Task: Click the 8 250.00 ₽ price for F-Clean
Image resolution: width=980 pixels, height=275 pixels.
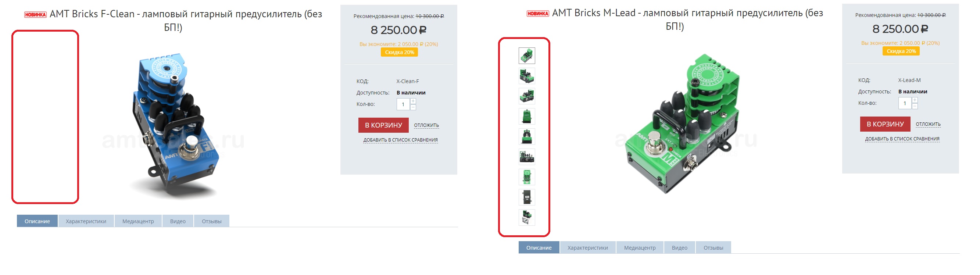Action: [x=398, y=30]
